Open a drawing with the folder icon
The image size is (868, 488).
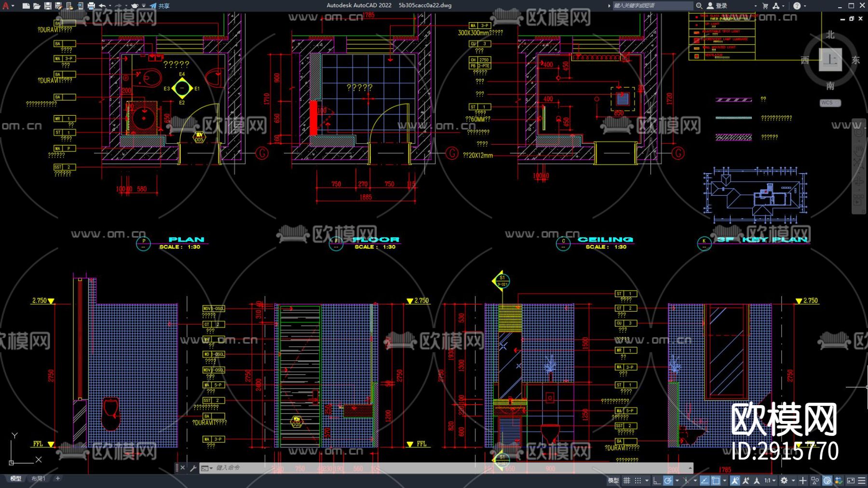[x=37, y=6]
